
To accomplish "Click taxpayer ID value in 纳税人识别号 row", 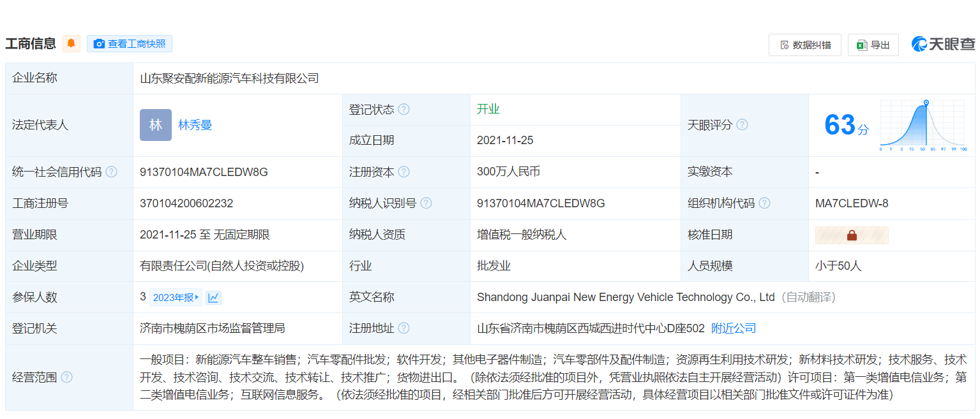I will pos(541,203).
